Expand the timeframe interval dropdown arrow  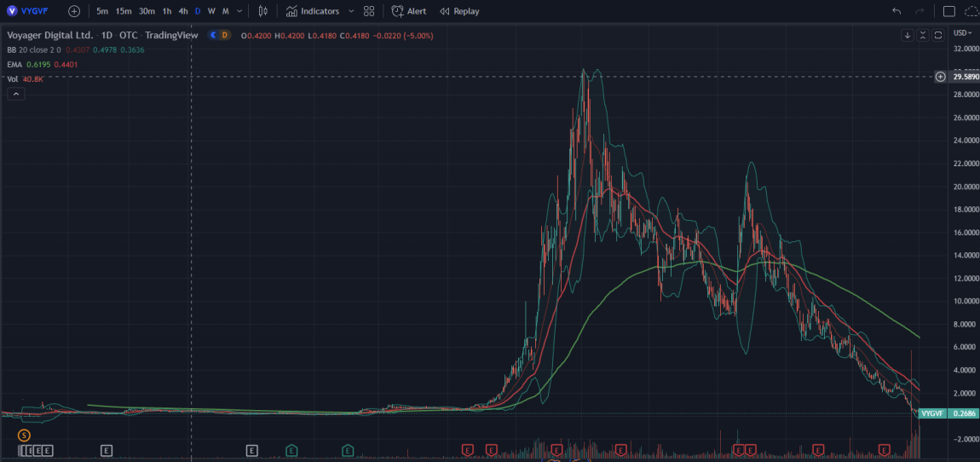[x=239, y=11]
